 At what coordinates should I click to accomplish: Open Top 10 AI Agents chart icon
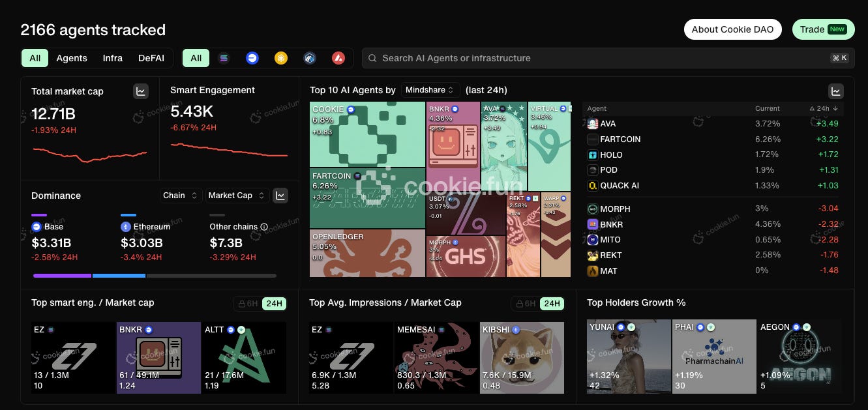click(835, 91)
